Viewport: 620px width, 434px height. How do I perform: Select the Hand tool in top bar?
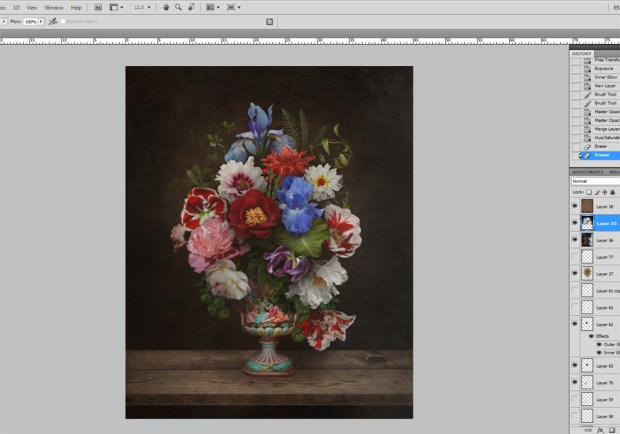coord(165,7)
